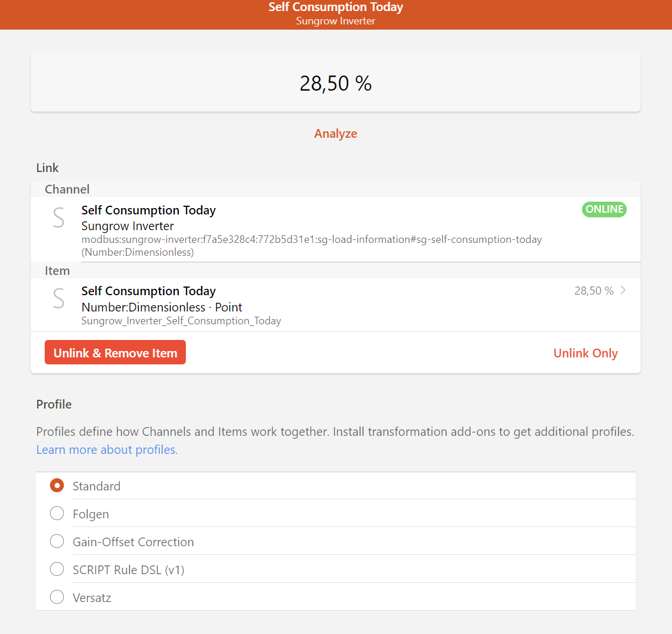Screen dimensions: 672x634
Task: Click Sungrow Inverter text in Channel row
Action: [x=127, y=226]
